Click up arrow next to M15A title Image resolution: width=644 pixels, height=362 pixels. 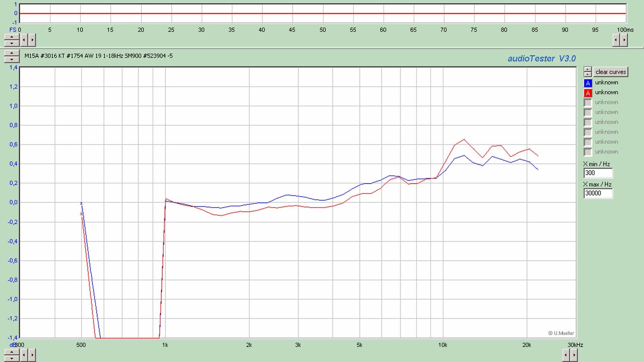12,54
